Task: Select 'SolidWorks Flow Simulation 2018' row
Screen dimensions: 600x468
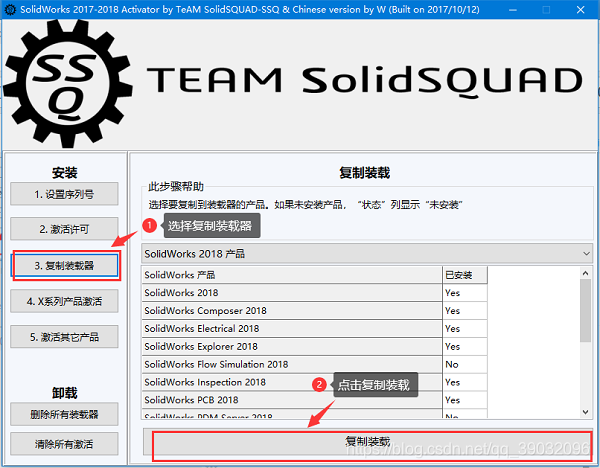Action: pyautogui.click(x=315, y=364)
